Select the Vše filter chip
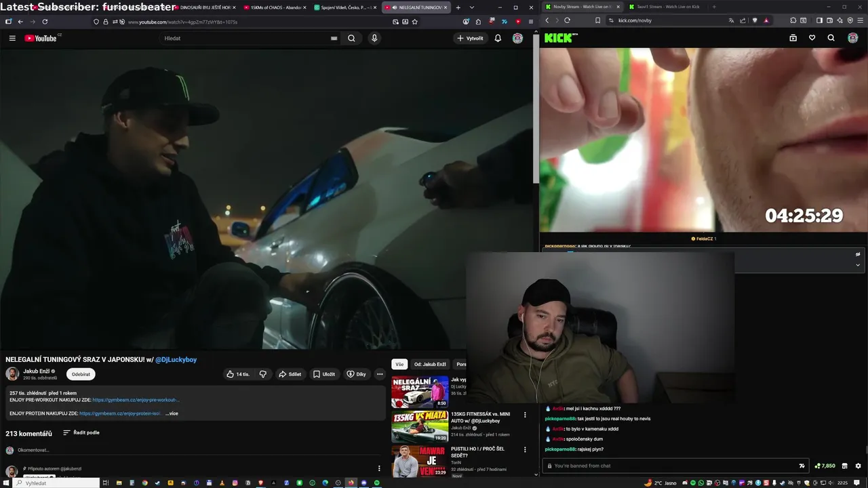 click(x=400, y=364)
